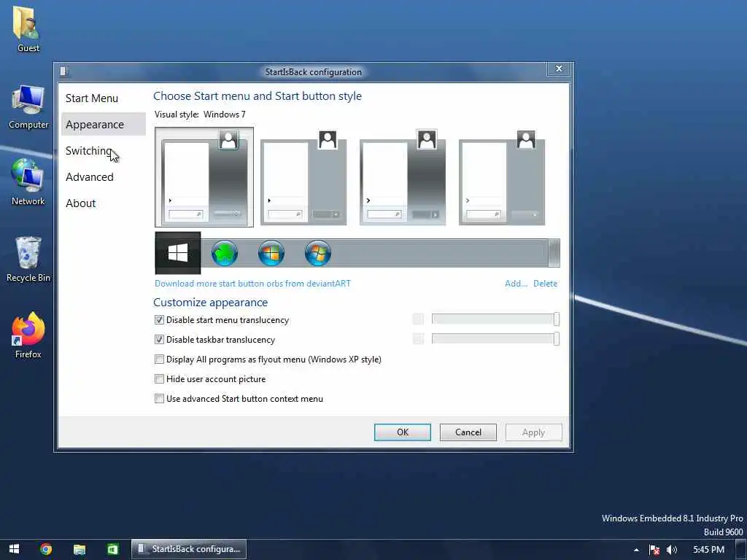Open the Guest folder on desktop
This screenshot has height=560, width=747.
click(x=28, y=29)
